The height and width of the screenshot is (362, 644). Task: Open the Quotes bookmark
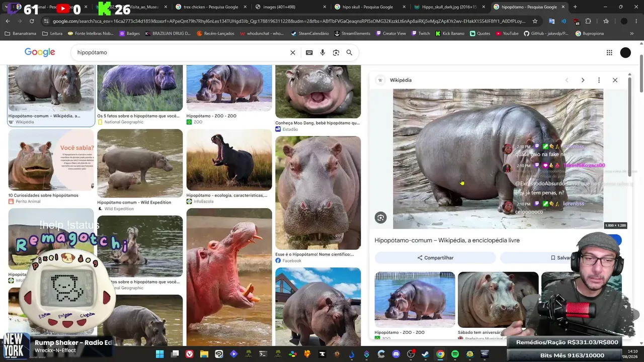(480, 33)
